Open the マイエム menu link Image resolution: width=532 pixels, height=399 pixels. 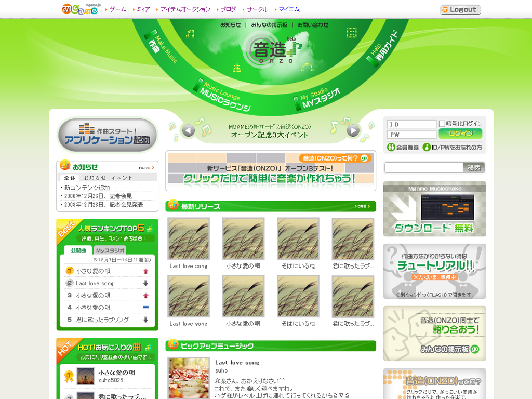289,9
